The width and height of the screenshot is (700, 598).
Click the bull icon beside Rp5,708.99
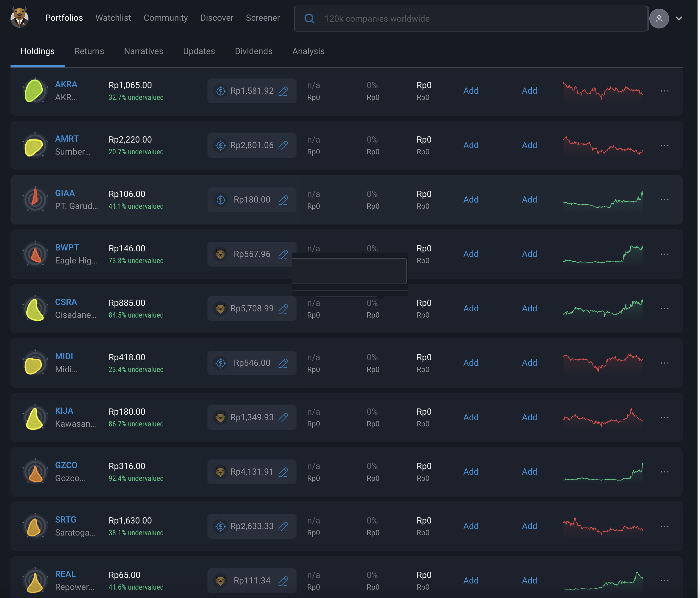[220, 309]
